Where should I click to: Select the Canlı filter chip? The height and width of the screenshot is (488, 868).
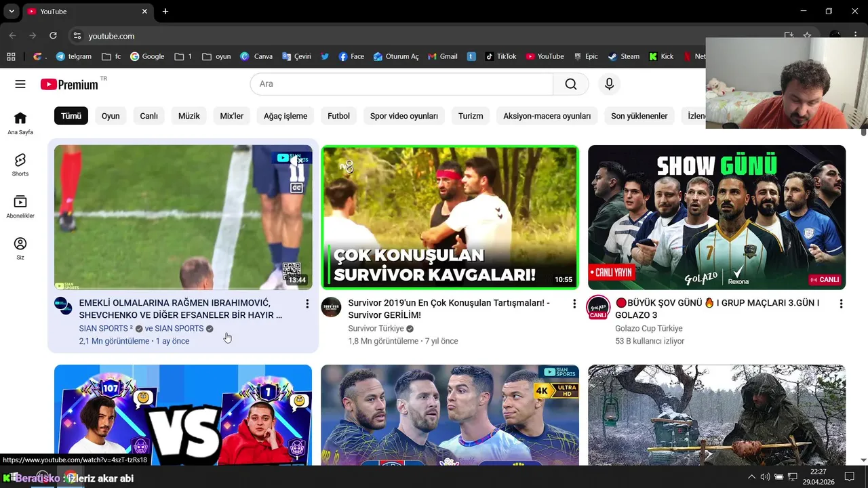pos(149,116)
